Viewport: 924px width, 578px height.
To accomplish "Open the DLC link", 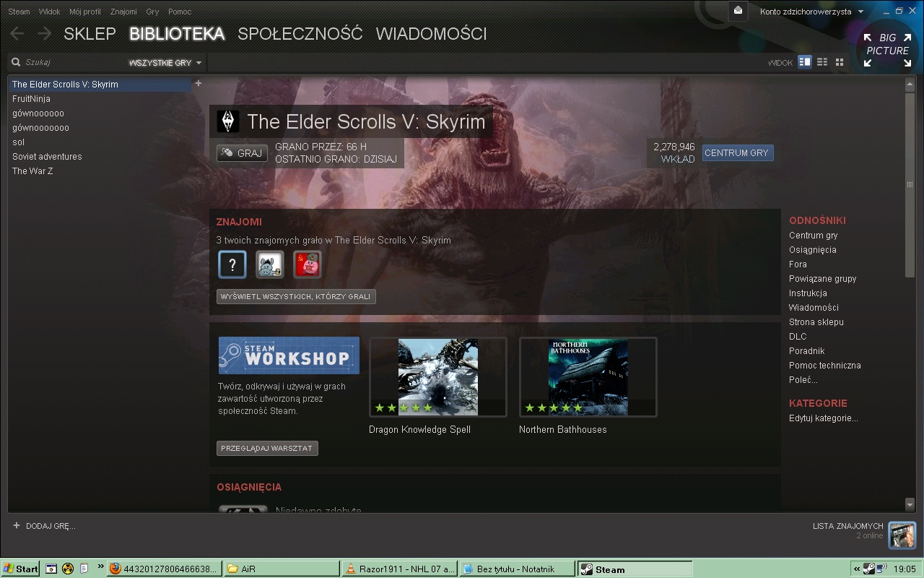I will point(798,337).
